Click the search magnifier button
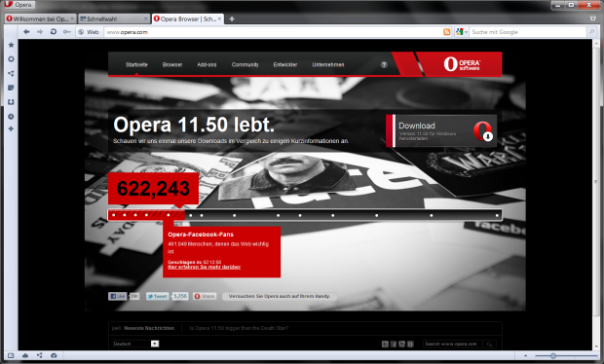The height and width of the screenshot is (364, 604). 591,32
